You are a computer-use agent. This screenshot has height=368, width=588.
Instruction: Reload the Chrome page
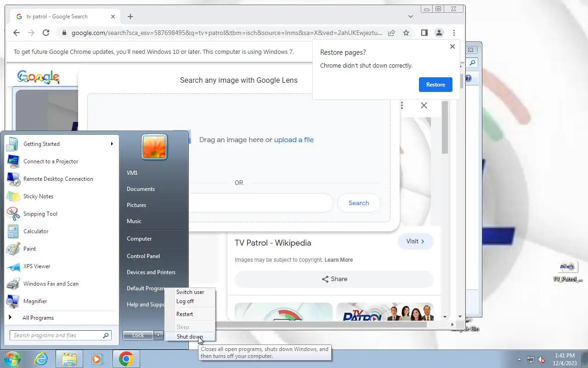click(x=46, y=33)
